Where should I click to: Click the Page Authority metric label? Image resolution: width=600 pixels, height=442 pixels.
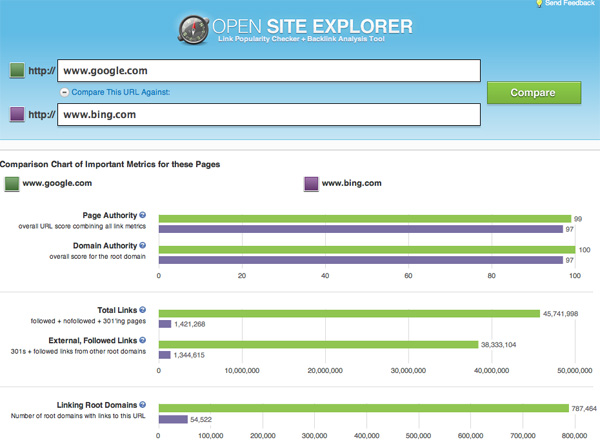pos(109,215)
